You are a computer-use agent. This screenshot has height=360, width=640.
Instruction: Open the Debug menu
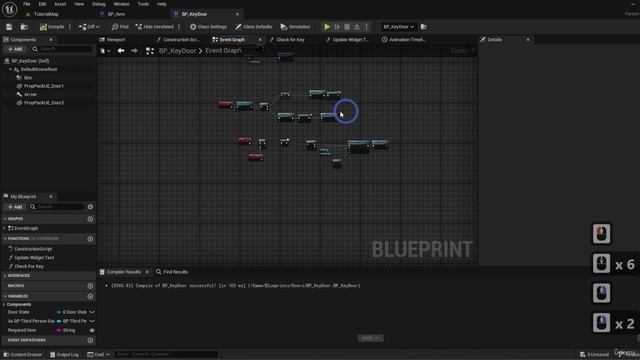click(98, 4)
